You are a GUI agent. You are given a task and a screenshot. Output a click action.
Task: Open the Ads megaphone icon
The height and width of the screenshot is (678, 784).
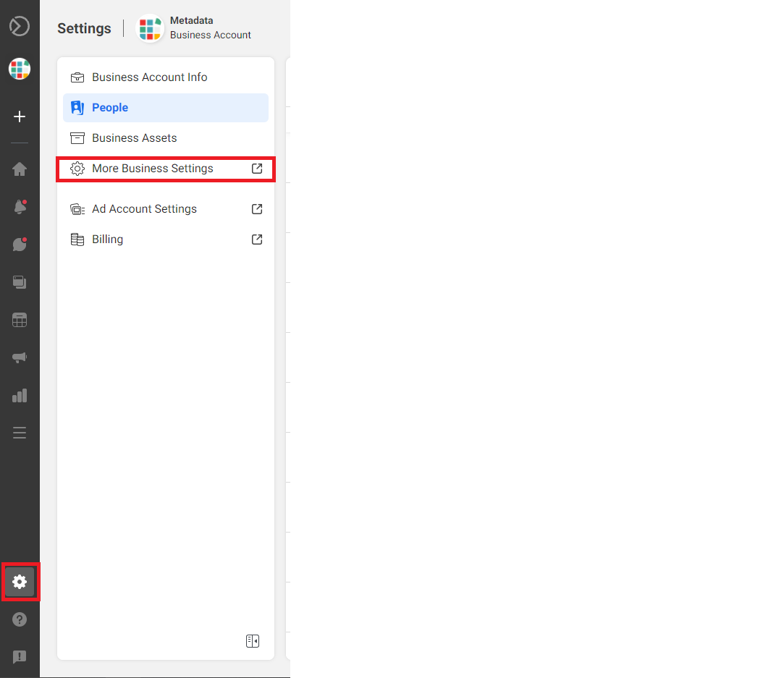[20, 357]
